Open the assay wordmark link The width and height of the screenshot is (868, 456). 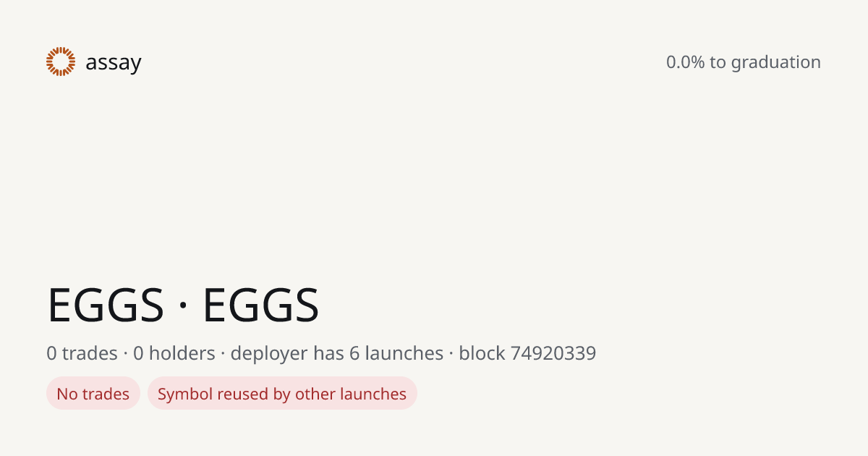pos(114,63)
